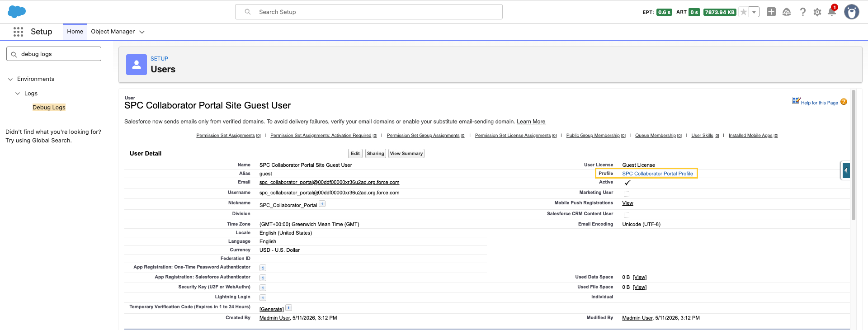Click the page vertical scrollbar
The width and height of the screenshot is (868, 330).
click(x=854, y=154)
